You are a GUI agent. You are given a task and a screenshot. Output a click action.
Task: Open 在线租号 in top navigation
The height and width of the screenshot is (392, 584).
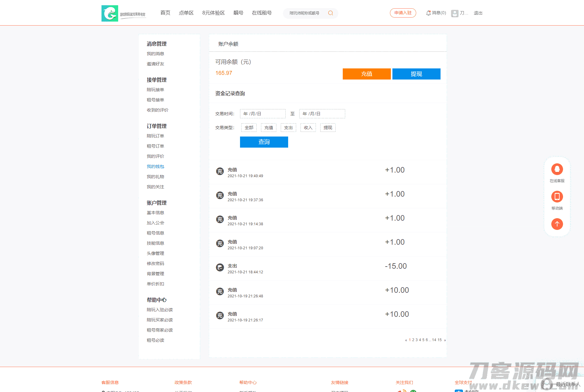(x=262, y=13)
